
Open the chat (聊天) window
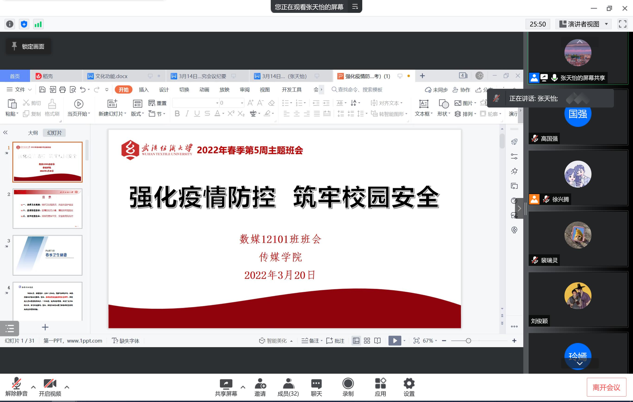coord(316,384)
